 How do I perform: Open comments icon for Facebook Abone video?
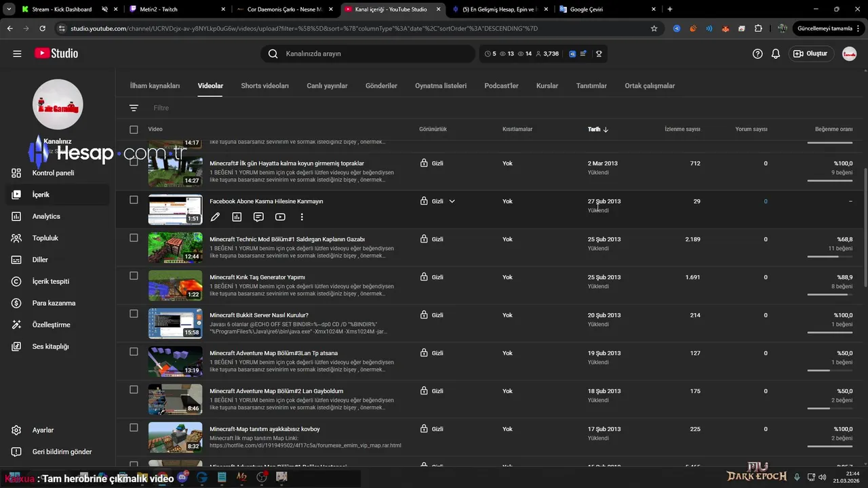pyautogui.click(x=258, y=217)
